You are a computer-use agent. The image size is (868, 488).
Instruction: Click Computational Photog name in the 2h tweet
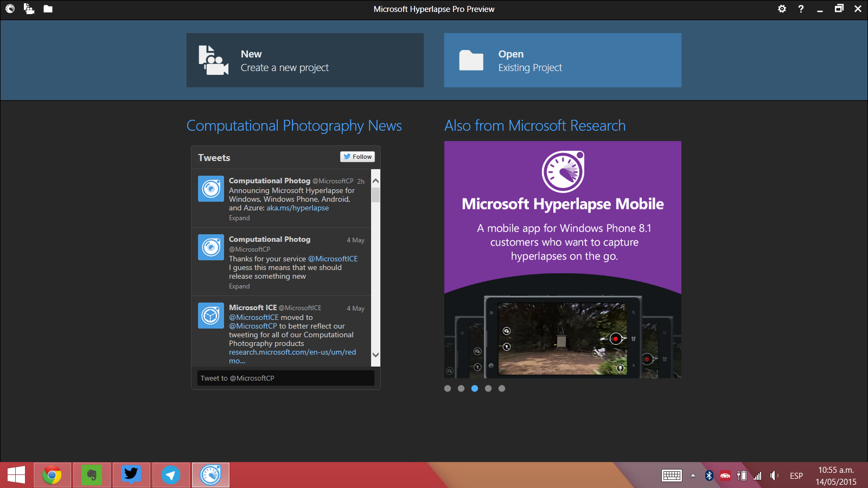point(270,181)
